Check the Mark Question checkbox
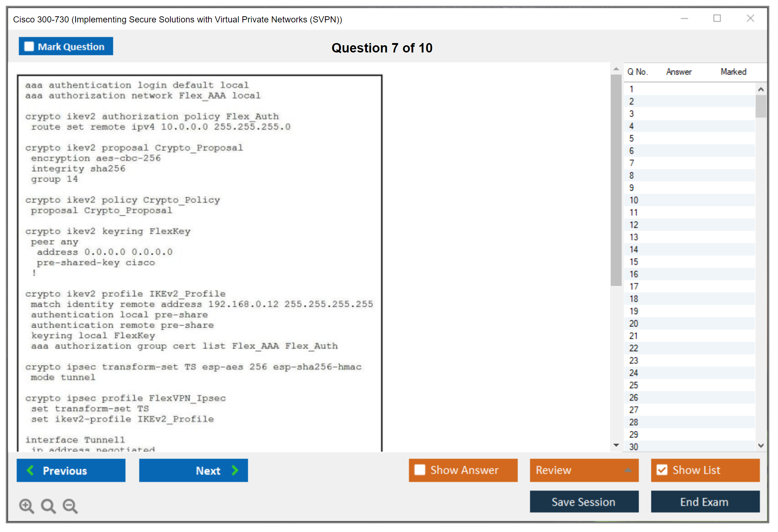This screenshot has width=778, height=532. 29,47
